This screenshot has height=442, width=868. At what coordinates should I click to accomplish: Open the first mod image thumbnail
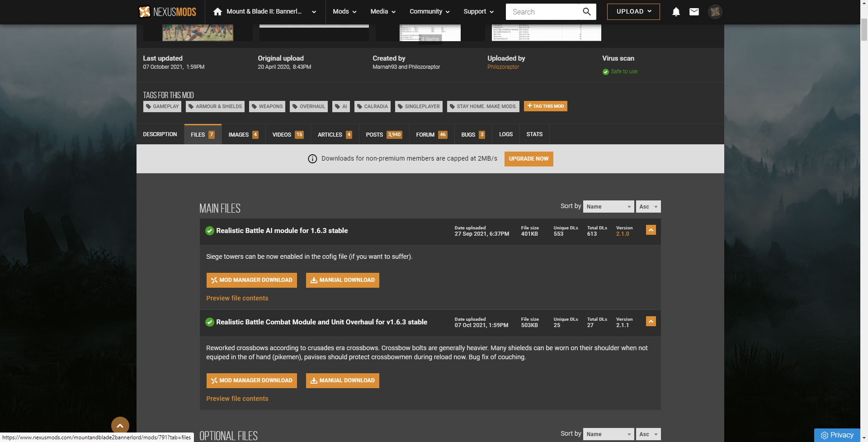coord(198,33)
